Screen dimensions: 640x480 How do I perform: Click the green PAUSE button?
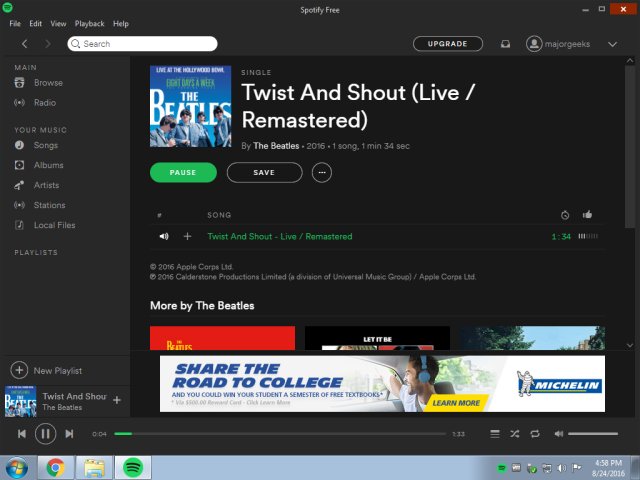(x=183, y=173)
